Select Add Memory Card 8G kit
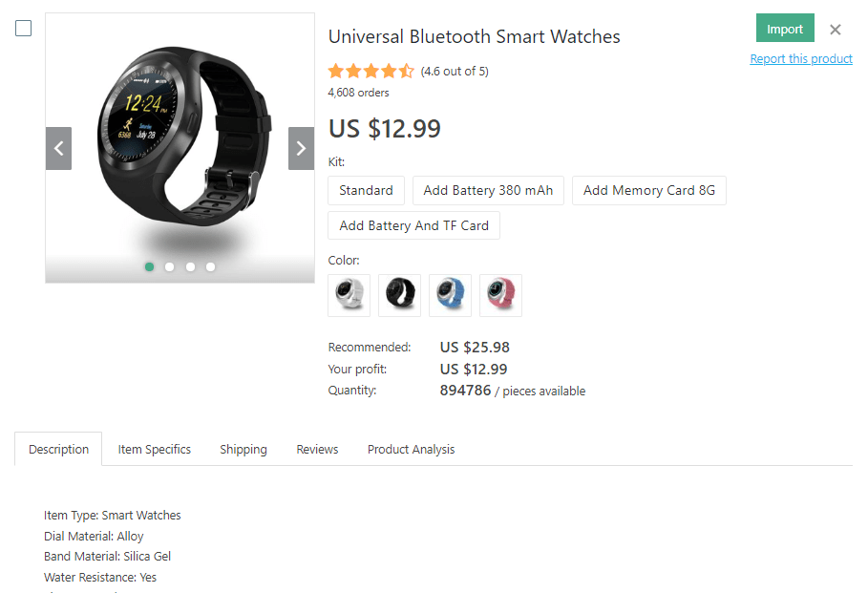Image resolution: width=868 pixels, height=593 pixels. click(649, 190)
